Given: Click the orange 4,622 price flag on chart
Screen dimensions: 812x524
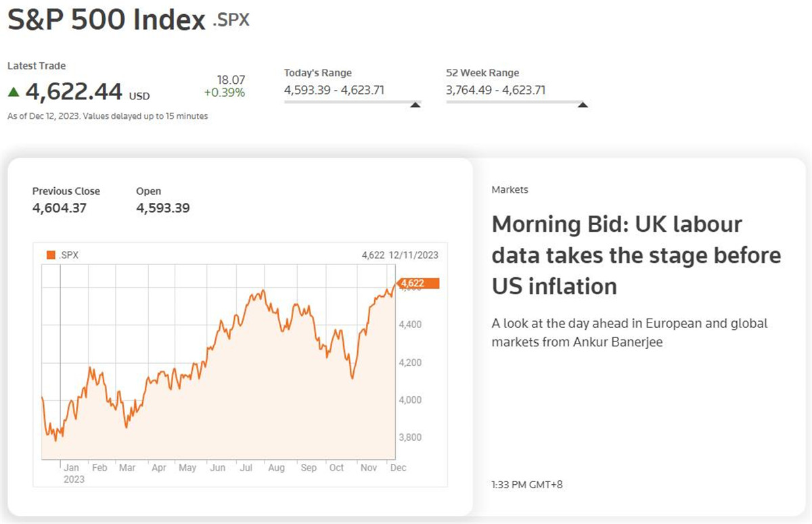Looking at the screenshot, I should click(419, 283).
